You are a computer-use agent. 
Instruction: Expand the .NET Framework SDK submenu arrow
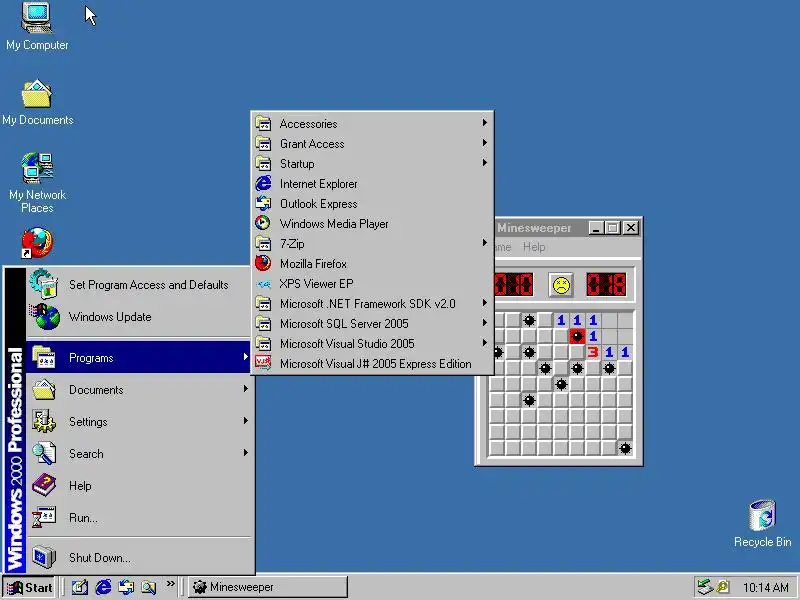point(485,303)
